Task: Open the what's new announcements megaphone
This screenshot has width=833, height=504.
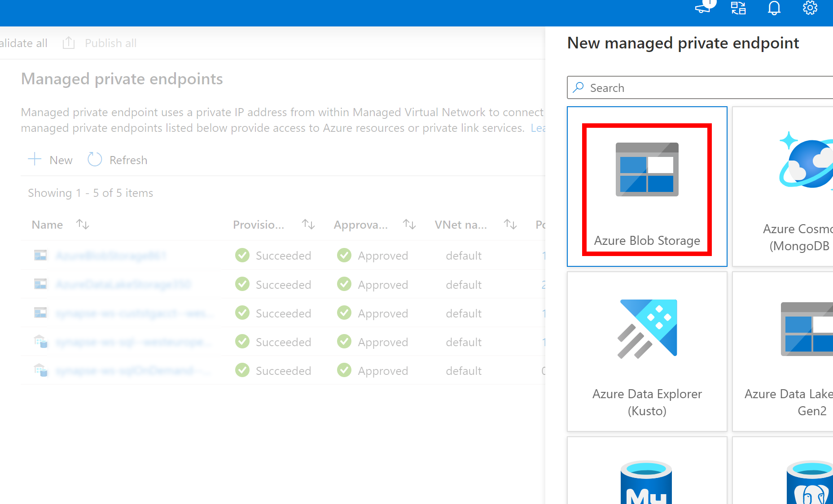Action: pos(702,8)
